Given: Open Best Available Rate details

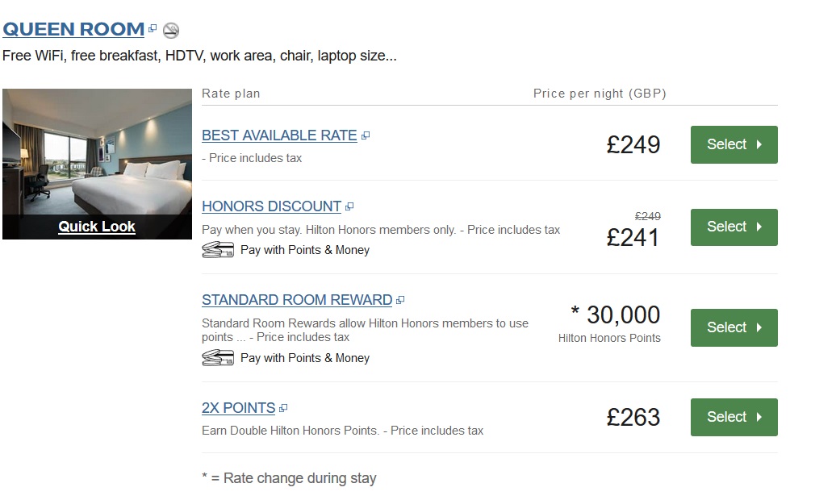Looking at the screenshot, I should [x=279, y=135].
